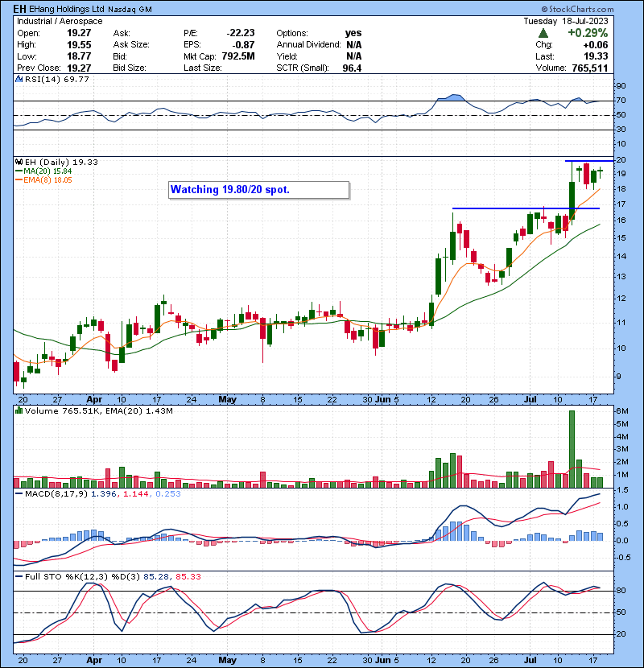Click the 'Industrial / Aerospace' sector label
The image size is (644, 668).
[60, 21]
